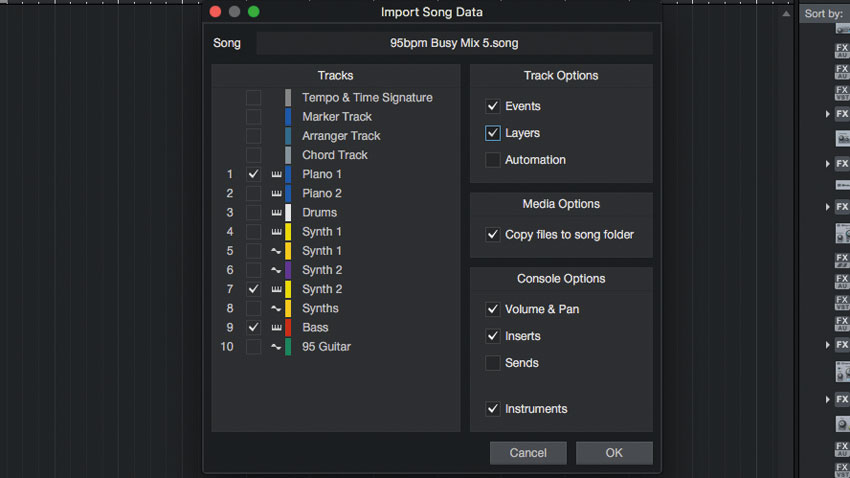
Task: Enable the Automation checkbox in Track Options
Action: pyautogui.click(x=493, y=160)
